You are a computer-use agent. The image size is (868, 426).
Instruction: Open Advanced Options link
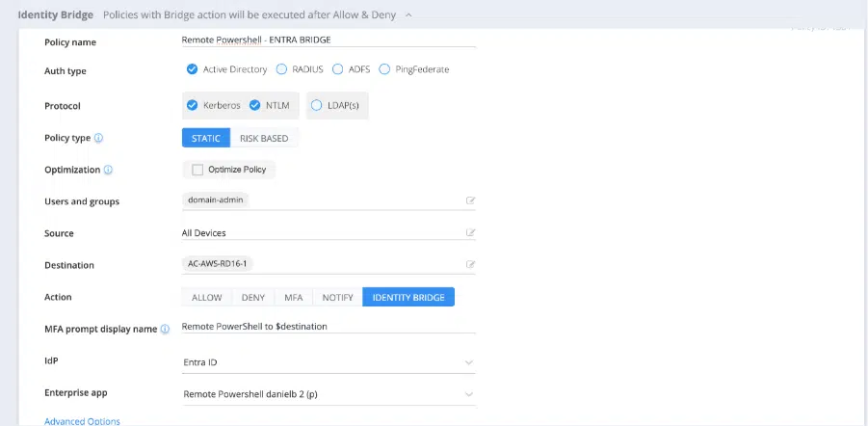click(82, 421)
